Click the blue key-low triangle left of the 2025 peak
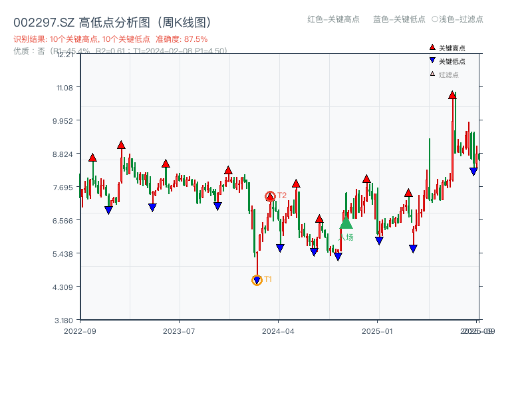The height and width of the screenshot is (399, 532). click(x=412, y=249)
